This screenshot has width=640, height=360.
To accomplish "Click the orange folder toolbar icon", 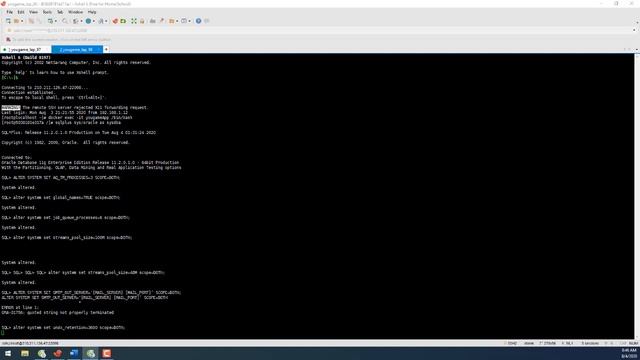I will coord(171,21).
